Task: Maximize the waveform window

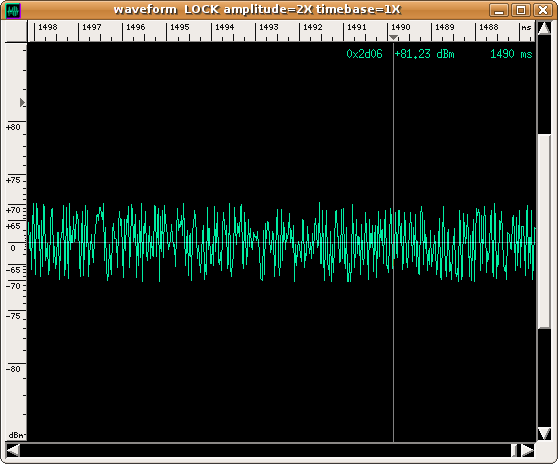Action: (521, 10)
